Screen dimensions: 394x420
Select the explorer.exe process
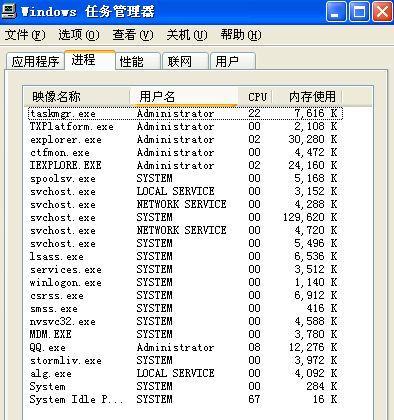(185, 139)
